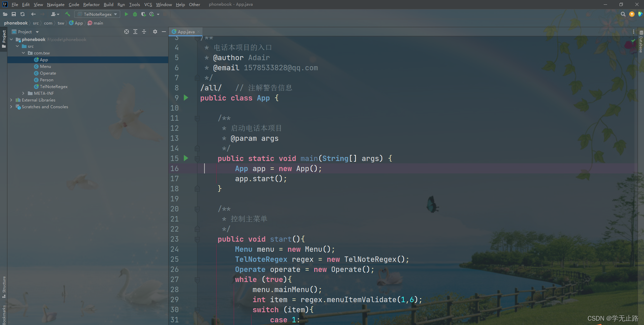The image size is (644, 325).
Task: Toggle the Database tool window
Action: [x=641, y=42]
